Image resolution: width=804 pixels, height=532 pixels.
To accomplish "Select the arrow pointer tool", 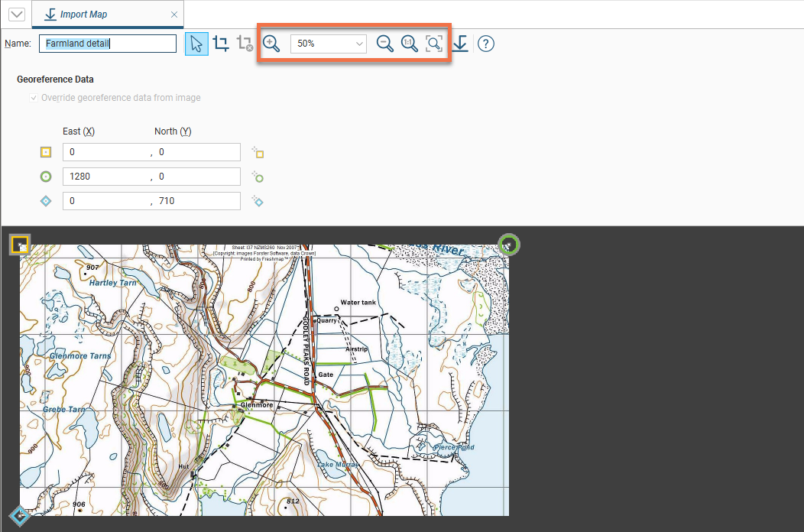I will (x=196, y=44).
